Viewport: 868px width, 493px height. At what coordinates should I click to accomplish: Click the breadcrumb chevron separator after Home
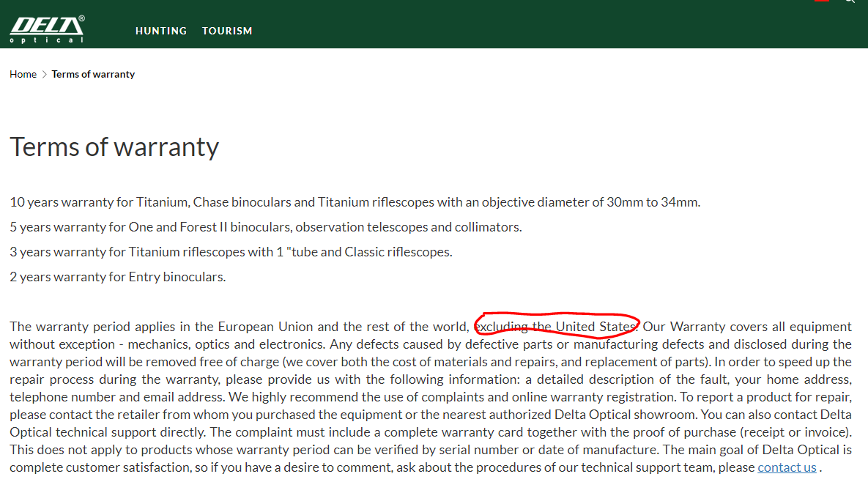44,74
